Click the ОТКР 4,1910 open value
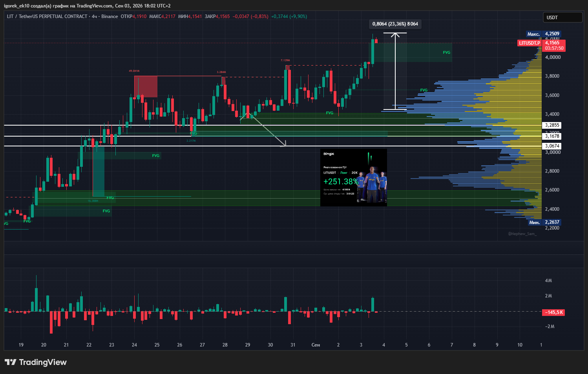This screenshot has height=374, width=588. (133, 16)
